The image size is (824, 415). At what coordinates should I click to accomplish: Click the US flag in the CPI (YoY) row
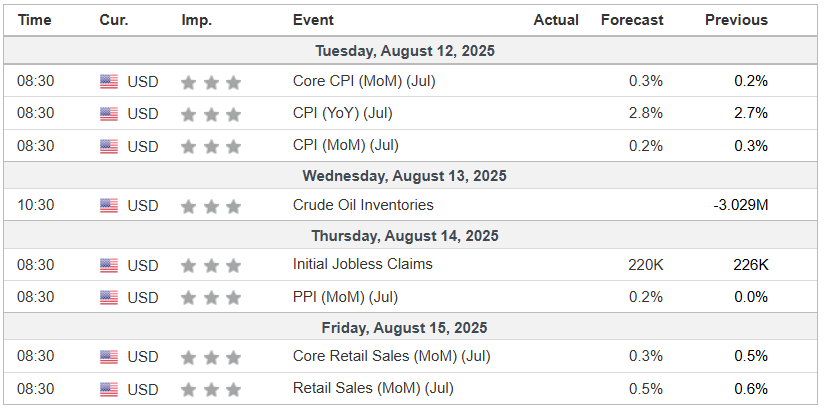click(109, 114)
